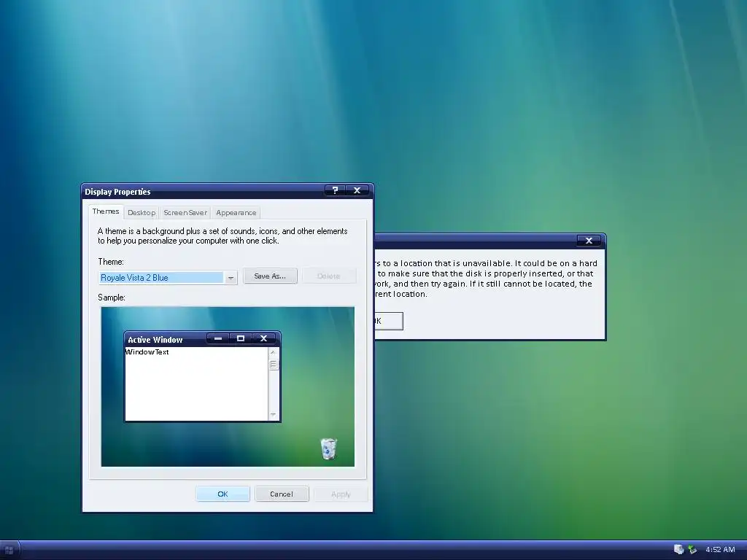This screenshot has width=747, height=560.
Task: Click OK in the error dialog
Action: click(x=388, y=321)
